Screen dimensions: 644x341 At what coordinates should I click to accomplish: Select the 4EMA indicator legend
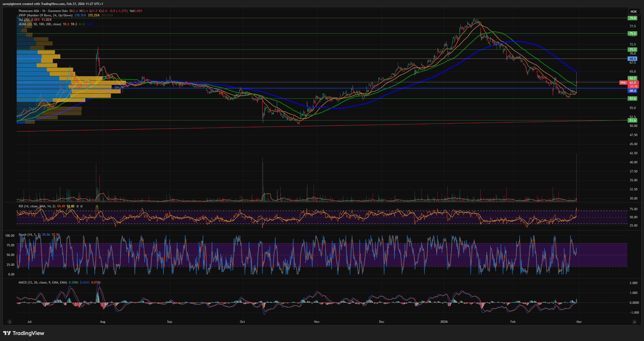40,24
